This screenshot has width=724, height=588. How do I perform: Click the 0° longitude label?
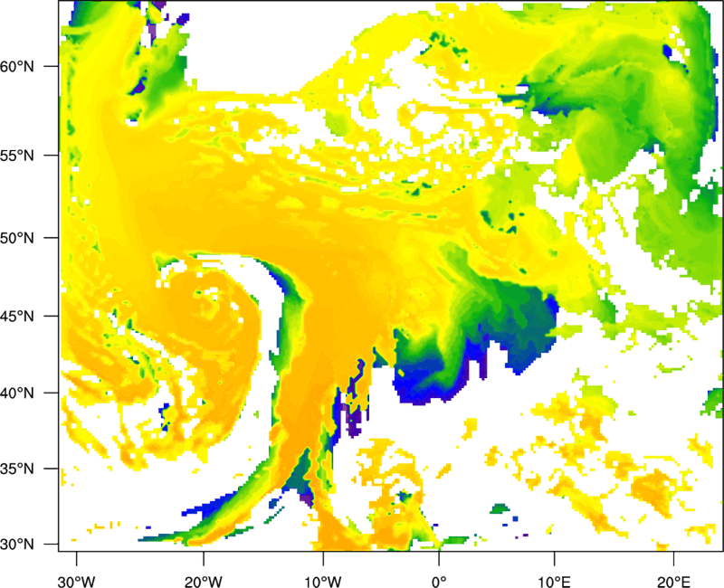click(439, 582)
